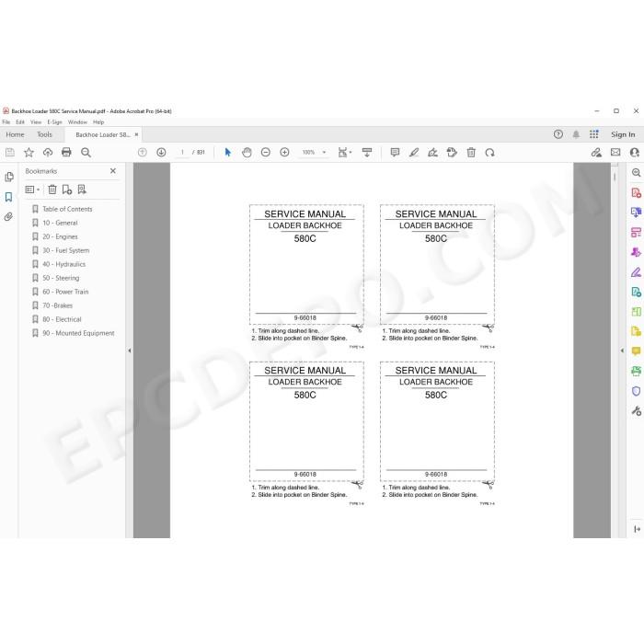Open Comment tool in right pane
Screen dimensions: 644x644
pos(637,351)
